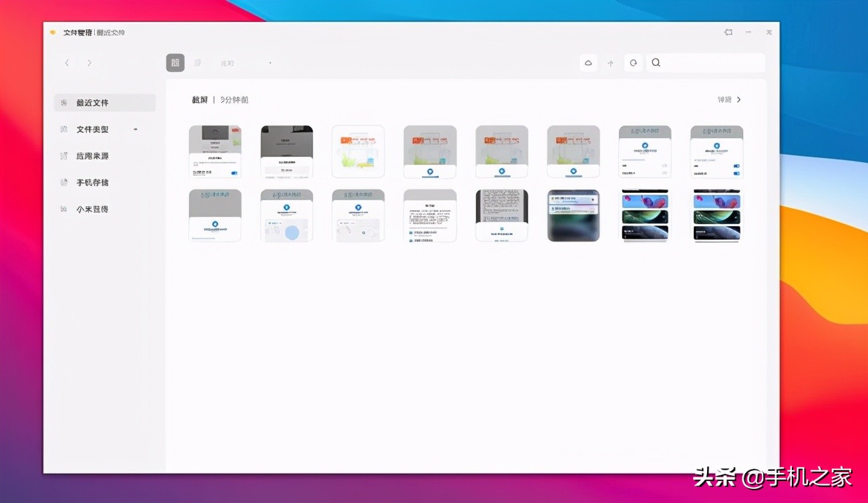Switch to the grid view
The height and width of the screenshot is (503, 868).
[175, 63]
